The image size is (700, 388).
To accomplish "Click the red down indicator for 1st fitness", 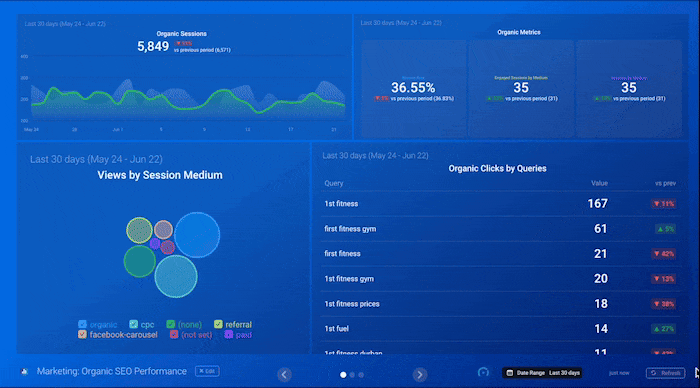I will tap(663, 204).
